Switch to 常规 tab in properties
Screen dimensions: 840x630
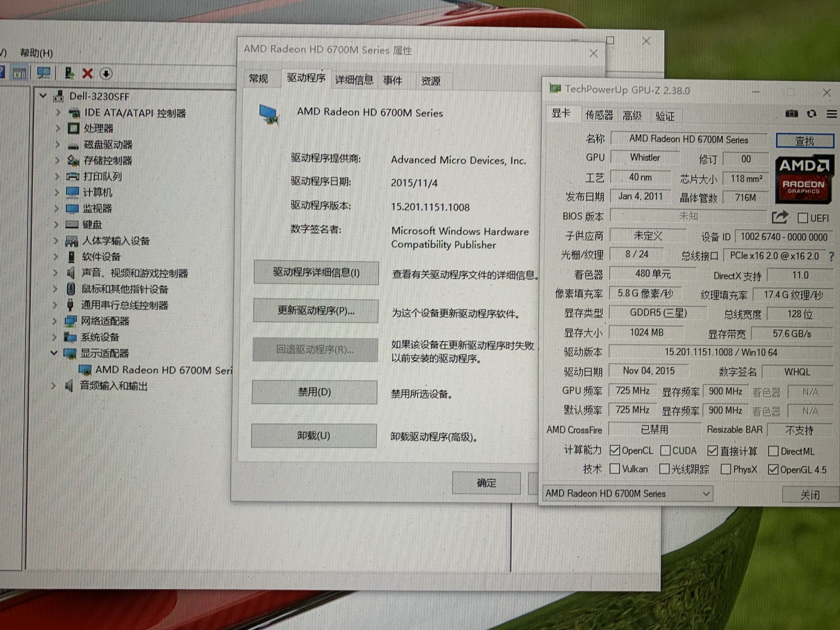258,79
